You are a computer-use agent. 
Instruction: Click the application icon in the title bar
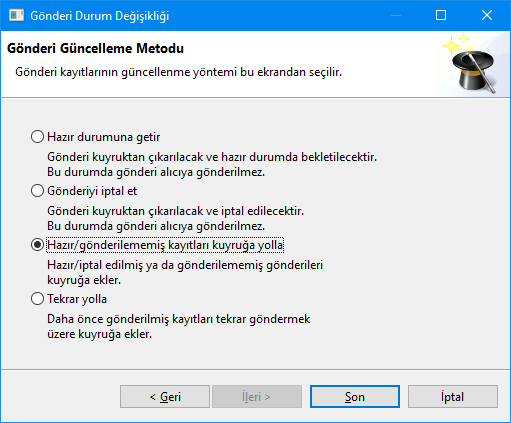(x=16, y=15)
